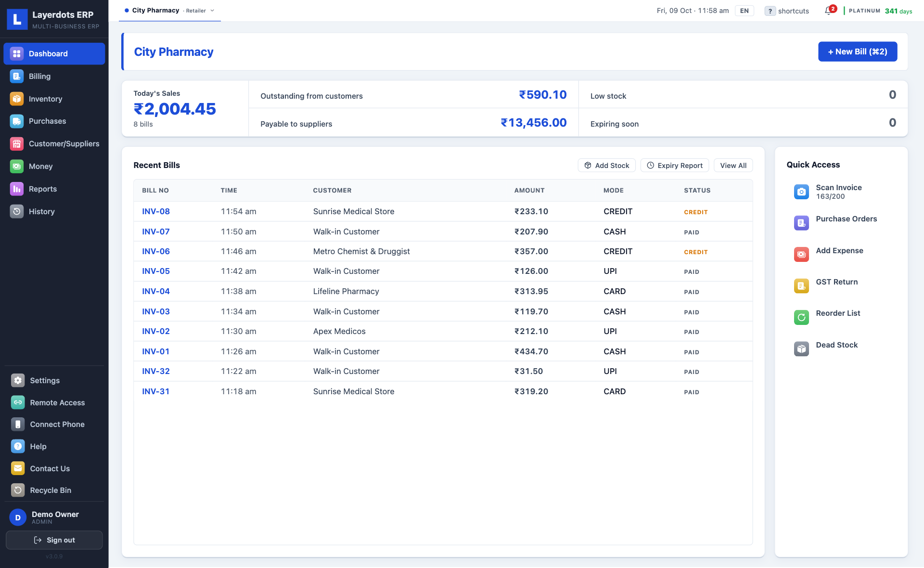Open Inventory from the sidebar icon

[17, 99]
